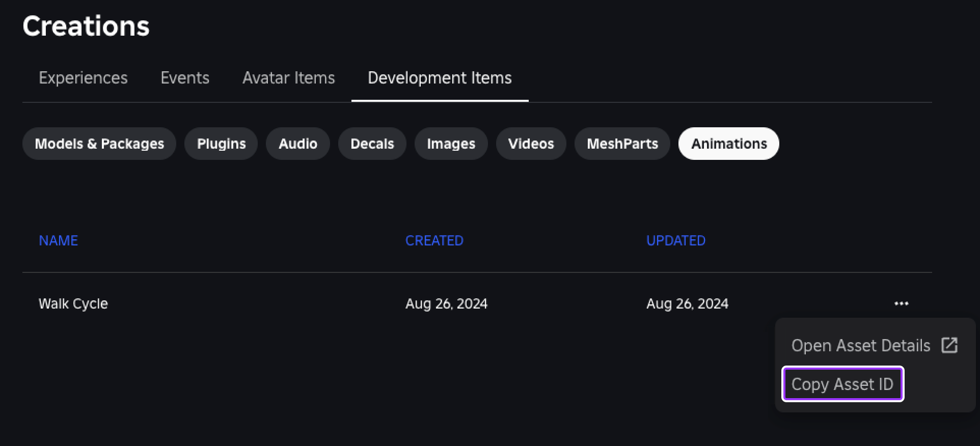The width and height of the screenshot is (980, 446).
Task: Open the Events tab
Action: 185,78
